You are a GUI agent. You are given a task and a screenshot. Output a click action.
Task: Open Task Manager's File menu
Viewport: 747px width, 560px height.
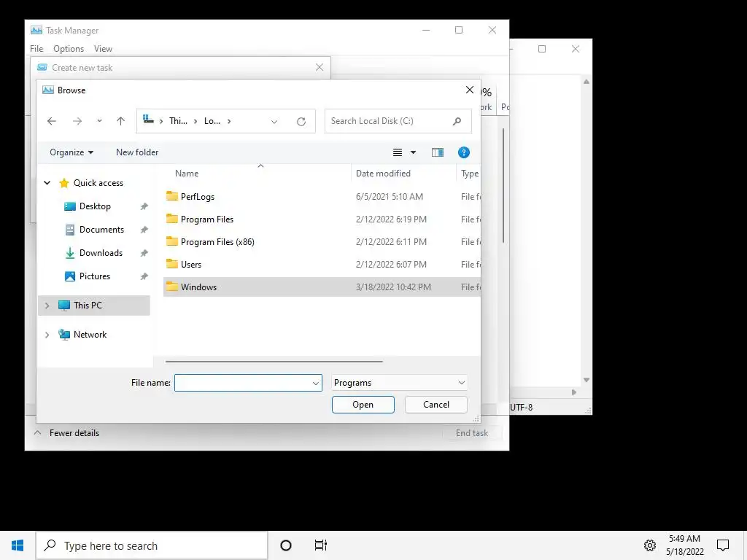pos(36,49)
